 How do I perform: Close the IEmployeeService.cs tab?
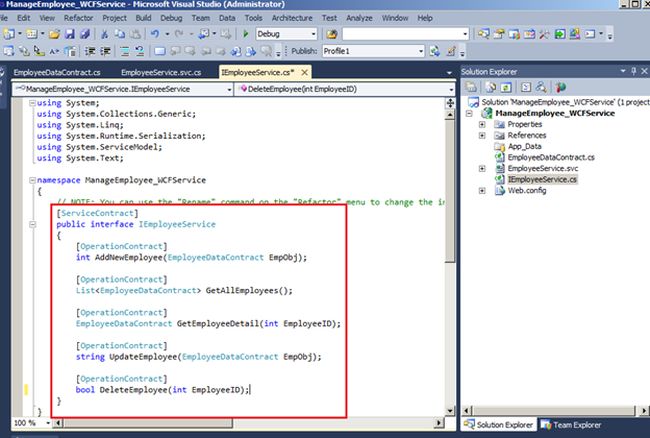305,73
